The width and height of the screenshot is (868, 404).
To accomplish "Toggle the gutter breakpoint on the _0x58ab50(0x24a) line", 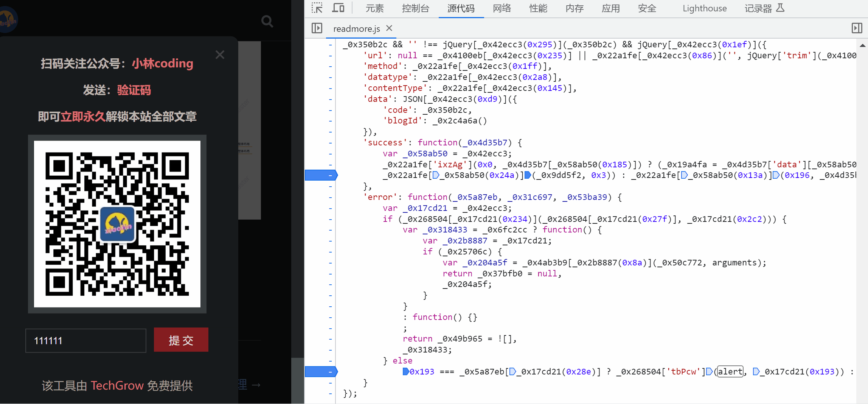I will coord(321,175).
